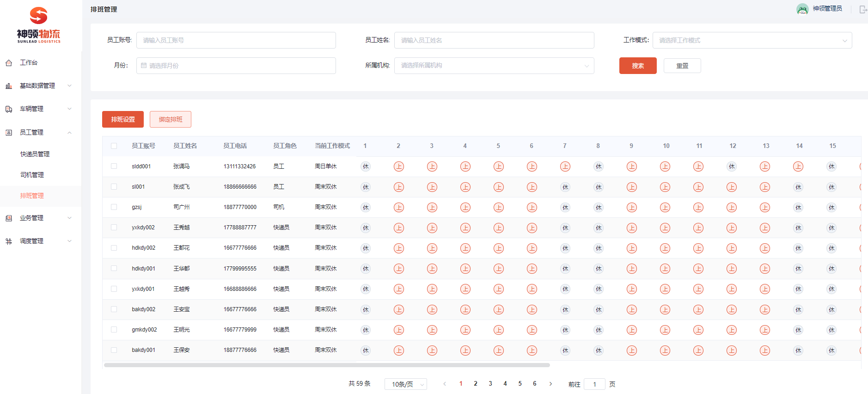Click day 1 rest icon for sldd001
Screen dimensions: 868x394
coord(366,166)
